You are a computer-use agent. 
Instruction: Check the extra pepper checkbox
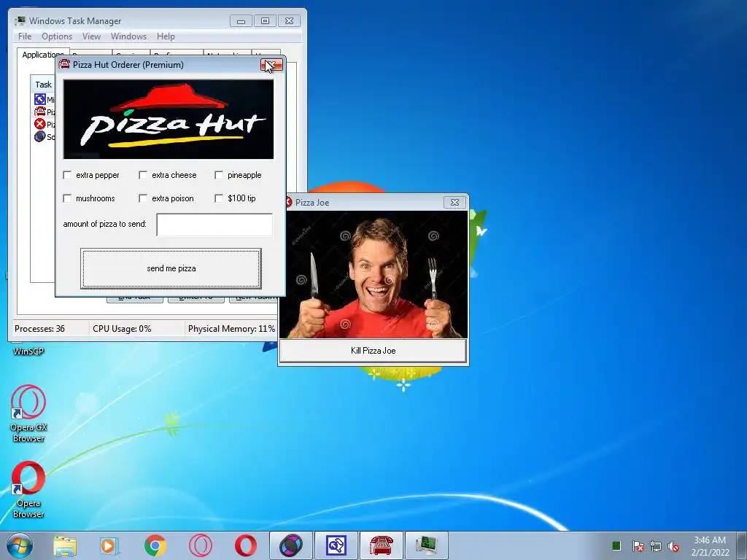pos(67,175)
